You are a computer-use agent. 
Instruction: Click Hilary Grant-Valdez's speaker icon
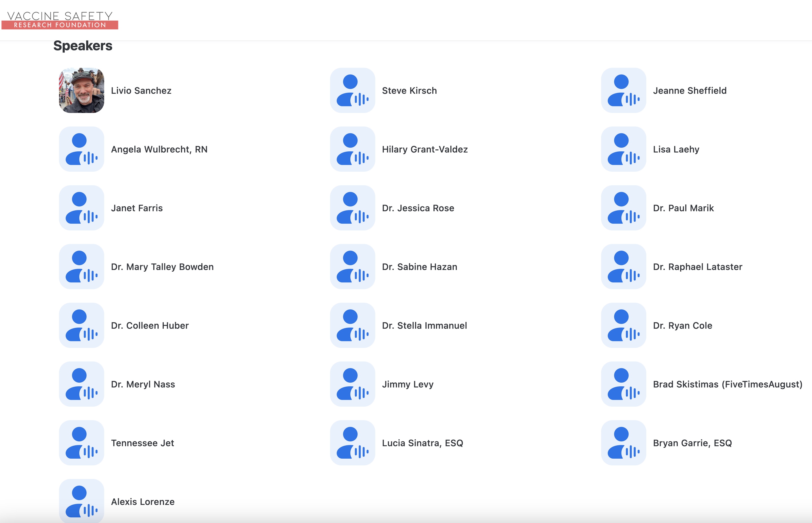[x=352, y=149]
